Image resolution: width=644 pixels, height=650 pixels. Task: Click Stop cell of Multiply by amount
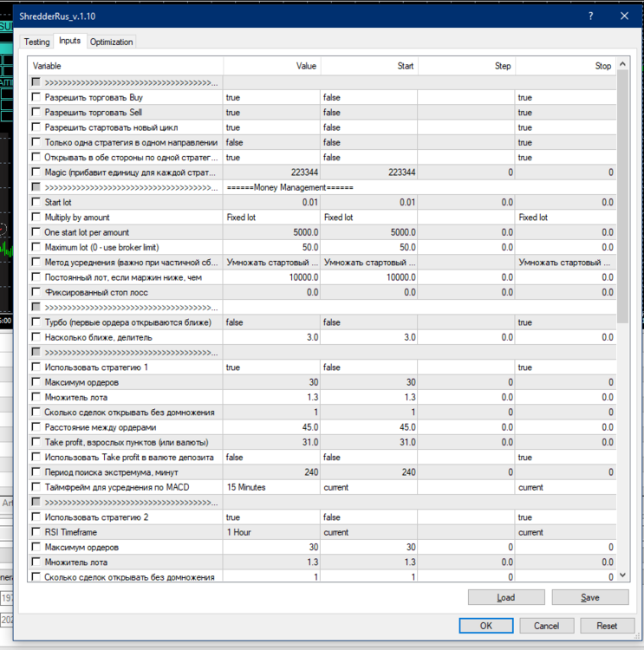coord(566,218)
